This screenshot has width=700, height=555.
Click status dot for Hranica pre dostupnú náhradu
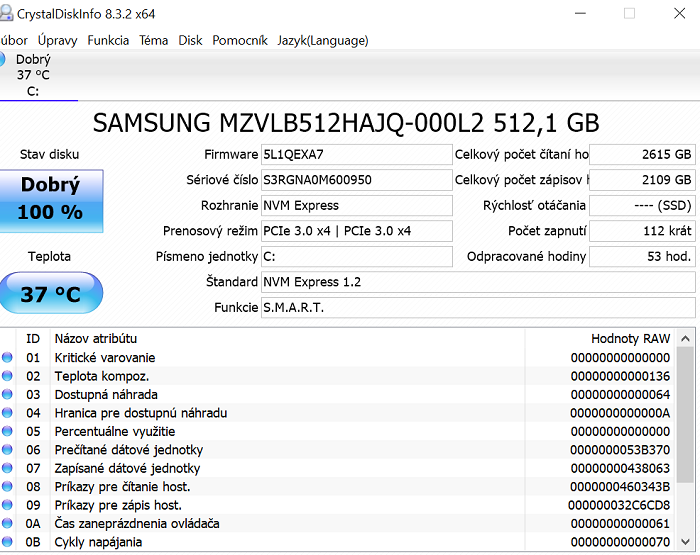(7, 413)
